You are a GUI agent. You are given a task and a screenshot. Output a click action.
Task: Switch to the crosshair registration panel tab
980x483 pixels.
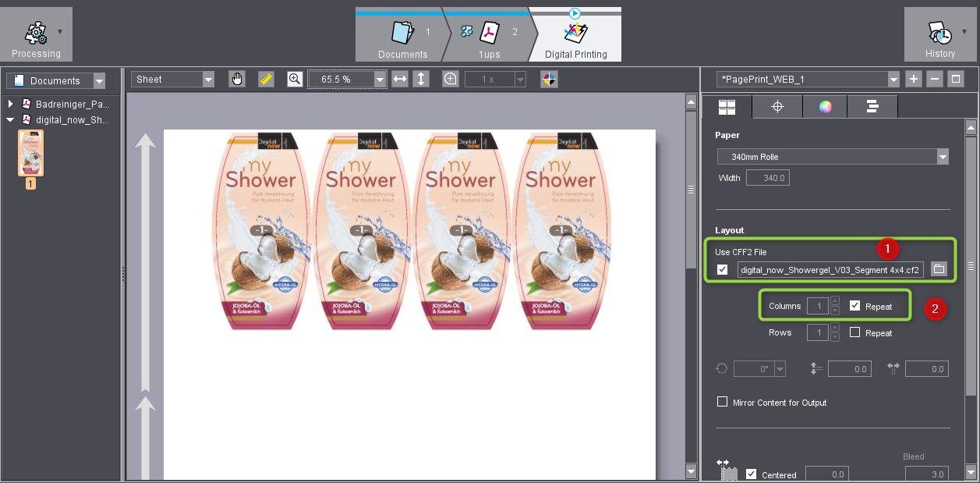pyautogui.click(x=777, y=106)
